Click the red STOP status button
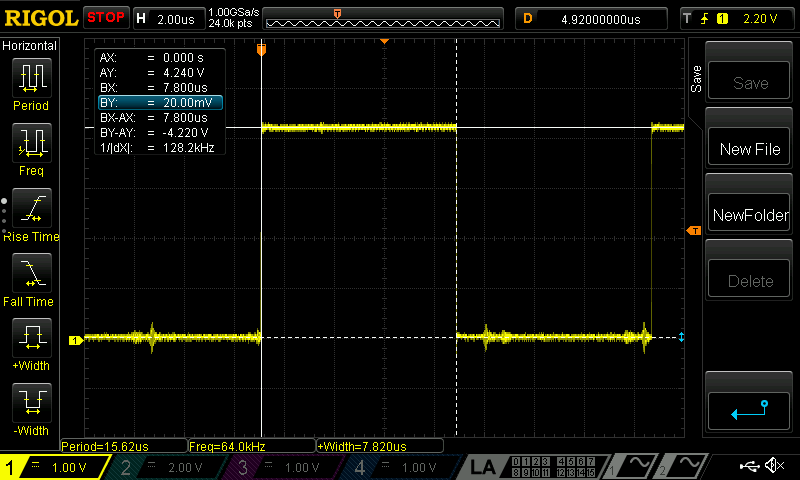The image size is (800, 480). [x=106, y=18]
